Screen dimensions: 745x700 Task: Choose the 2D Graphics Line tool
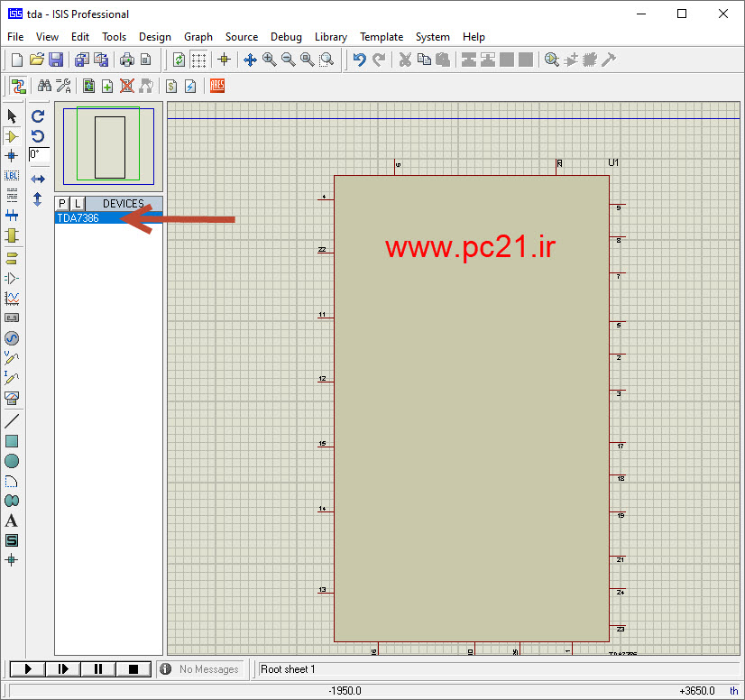(x=12, y=421)
